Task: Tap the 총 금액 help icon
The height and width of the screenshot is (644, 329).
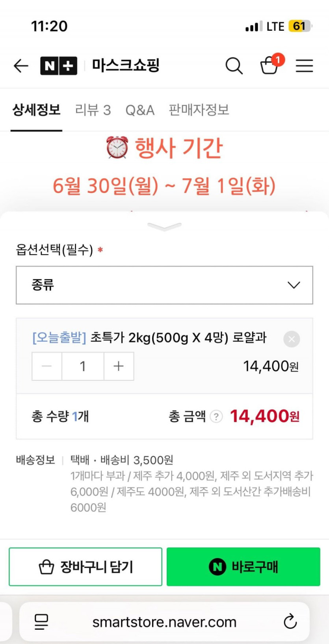Action: coord(216,416)
